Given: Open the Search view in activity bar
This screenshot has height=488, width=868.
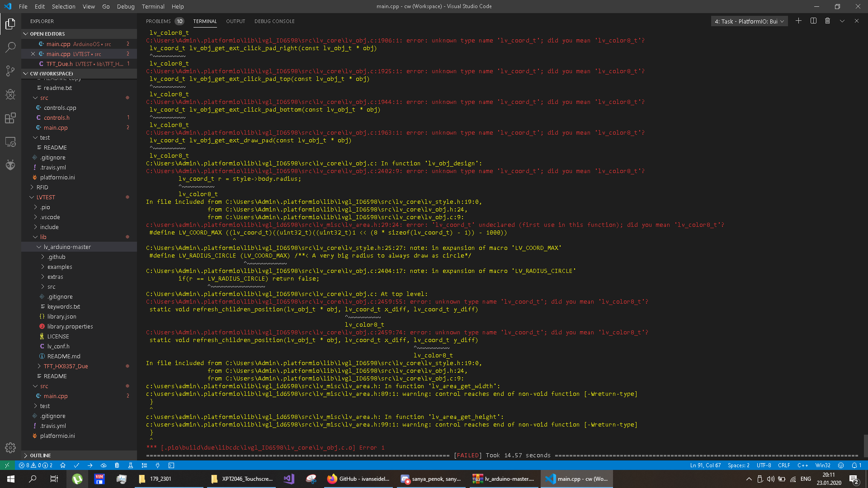Looking at the screenshot, I should (10, 47).
